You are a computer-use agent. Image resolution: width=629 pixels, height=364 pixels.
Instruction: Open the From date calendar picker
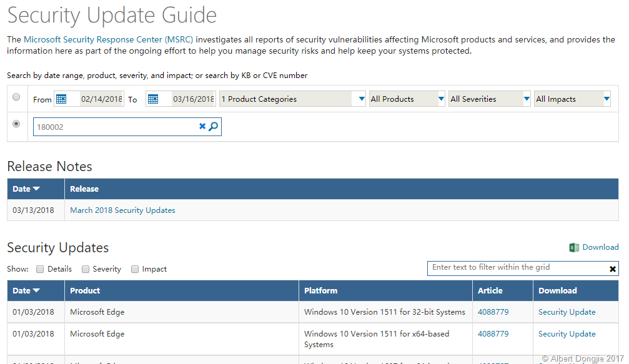click(x=61, y=99)
